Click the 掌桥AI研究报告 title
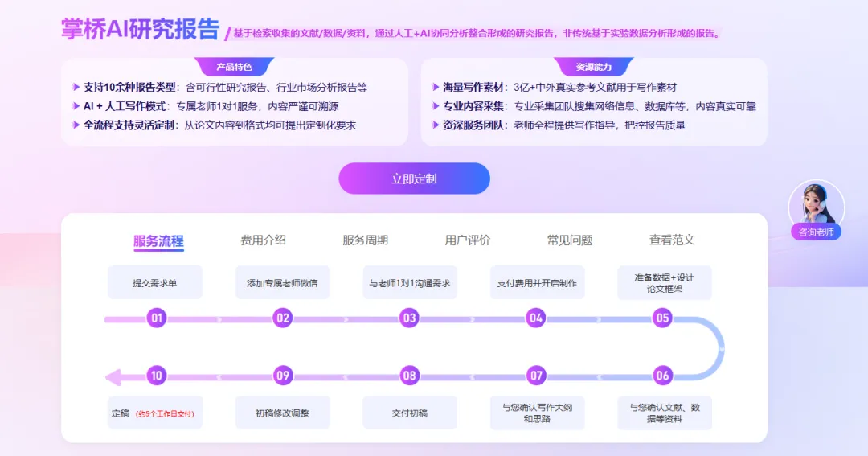The width and height of the screenshot is (868, 456). click(x=140, y=29)
